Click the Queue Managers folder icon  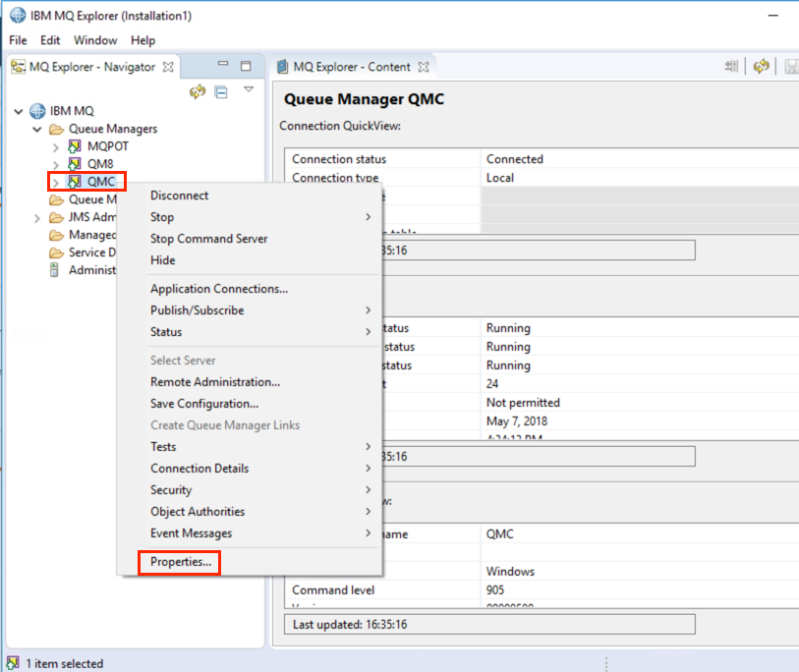tap(56, 129)
